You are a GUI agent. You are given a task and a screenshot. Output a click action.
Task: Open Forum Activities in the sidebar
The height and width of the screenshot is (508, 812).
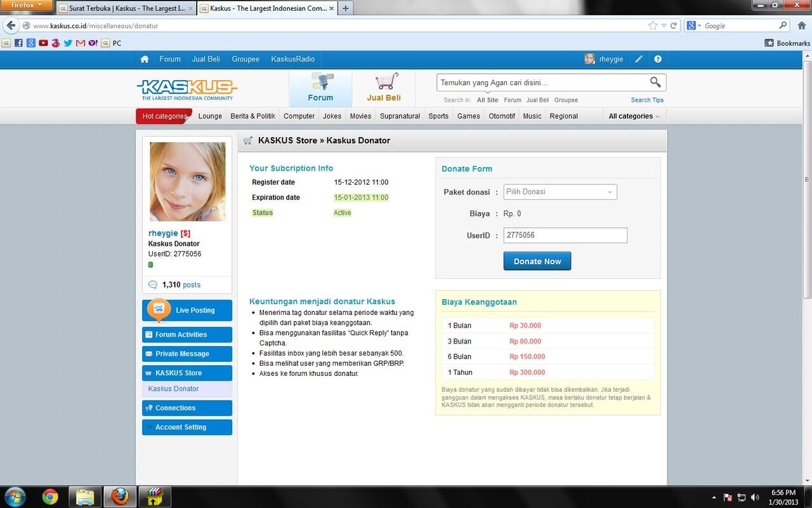point(187,335)
